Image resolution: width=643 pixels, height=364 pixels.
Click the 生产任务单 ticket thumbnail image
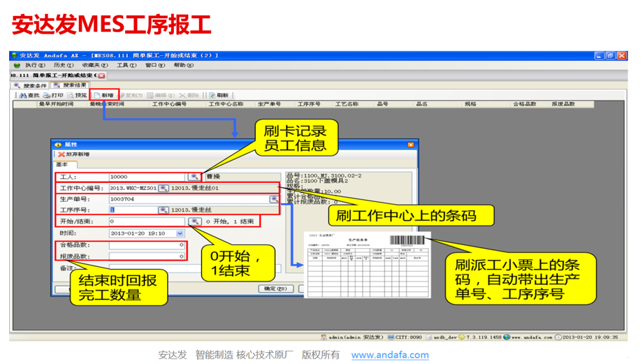(x=368, y=265)
